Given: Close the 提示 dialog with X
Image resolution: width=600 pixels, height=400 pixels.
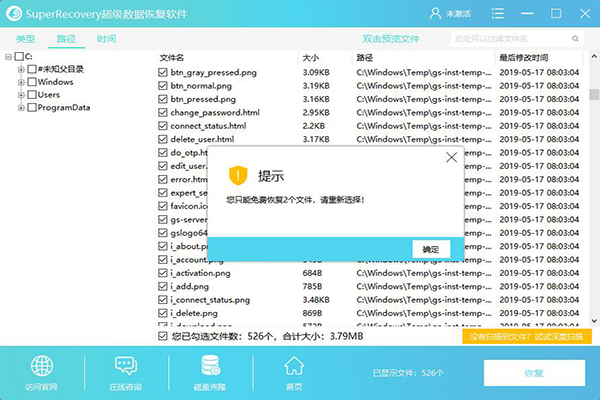Looking at the screenshot, I should click(452, 157).
